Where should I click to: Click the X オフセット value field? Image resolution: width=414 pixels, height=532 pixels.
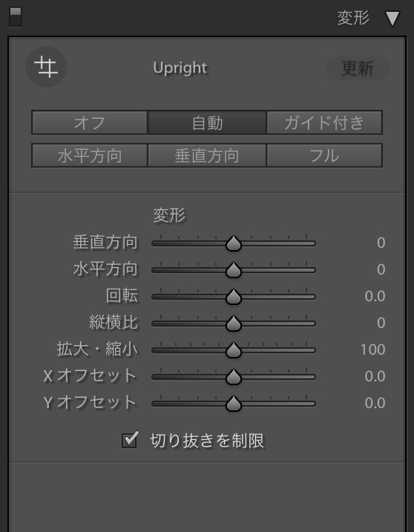(375, 376)
